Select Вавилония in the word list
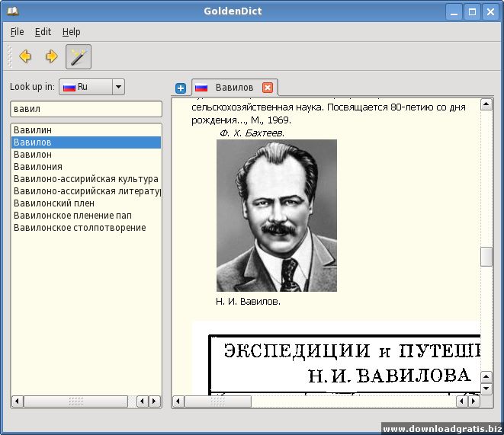Viewport: 504px width, 435px height. [86, 167]
